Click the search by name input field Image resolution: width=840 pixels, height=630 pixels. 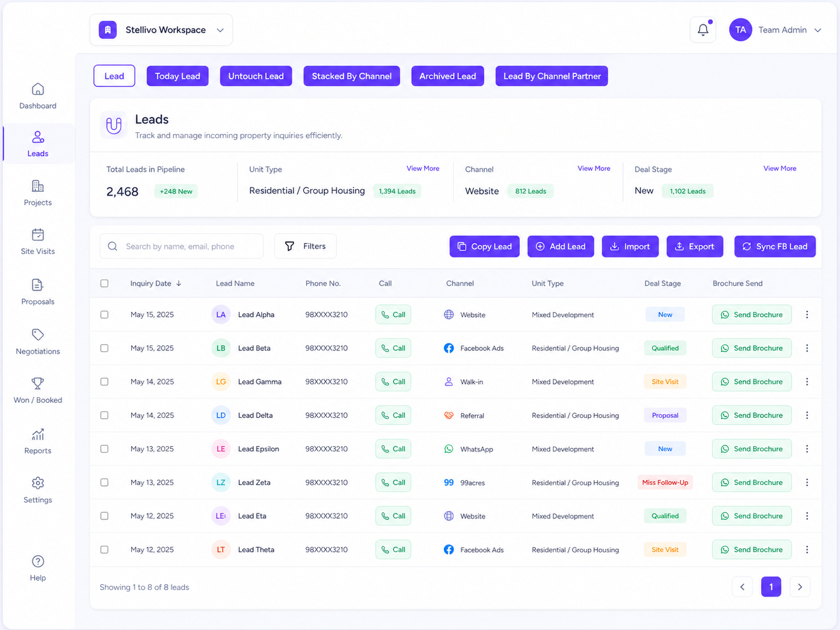tap(182, 247)
